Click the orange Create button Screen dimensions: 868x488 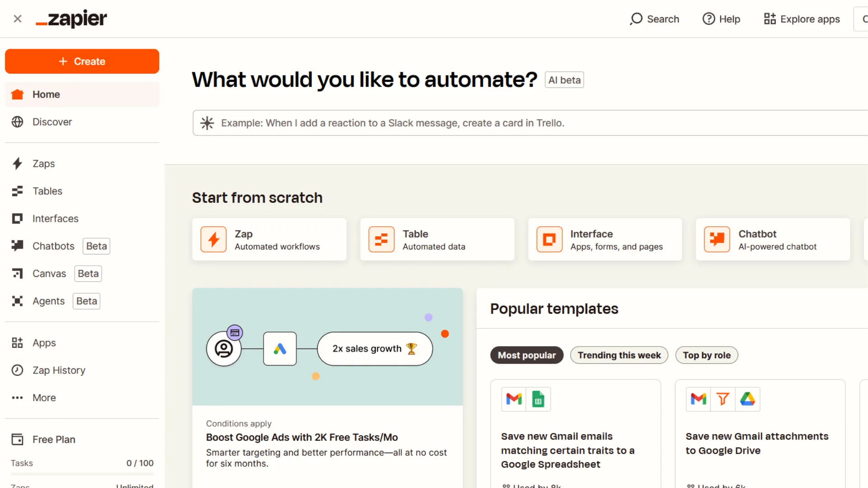82,61
